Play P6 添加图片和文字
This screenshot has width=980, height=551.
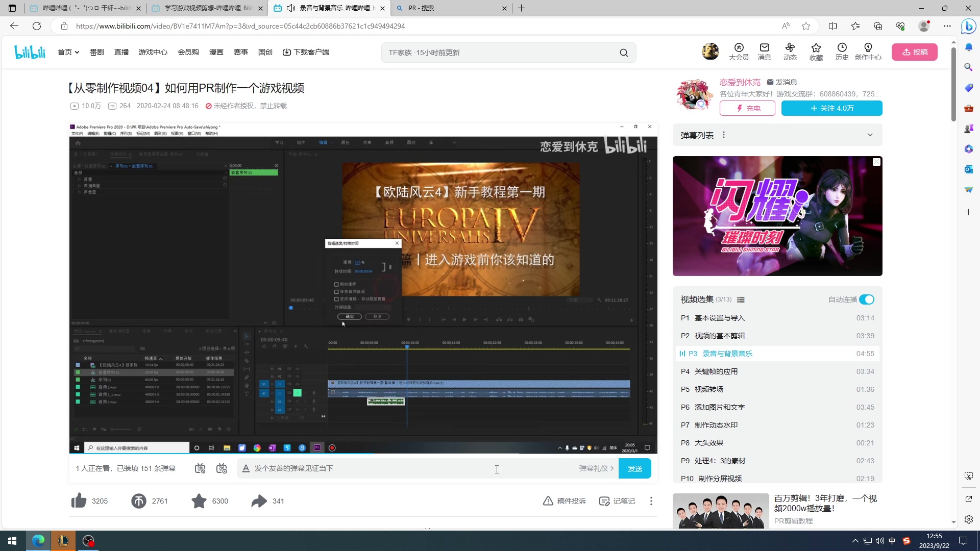coord(777,407)
